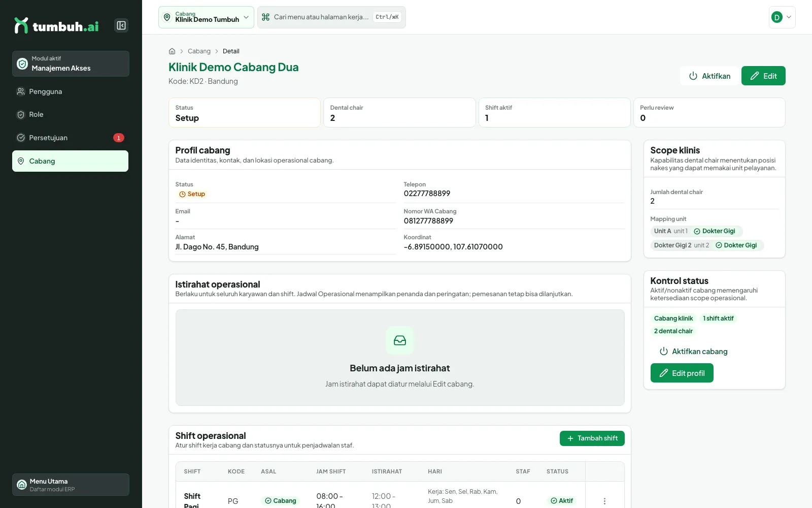Click the empty inbox icon

pyautogui.click(x=400, y=340)
